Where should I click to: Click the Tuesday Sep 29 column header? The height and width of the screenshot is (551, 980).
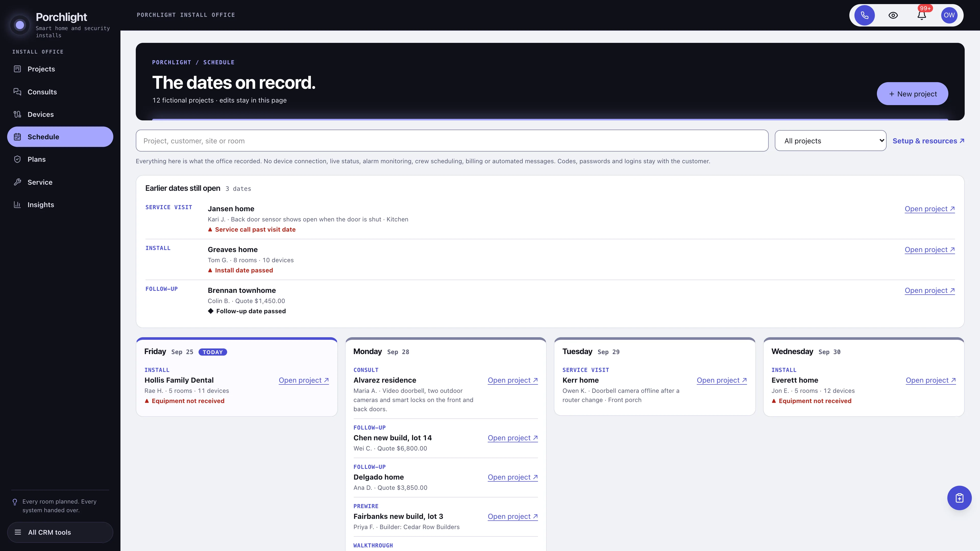point(591,352)
